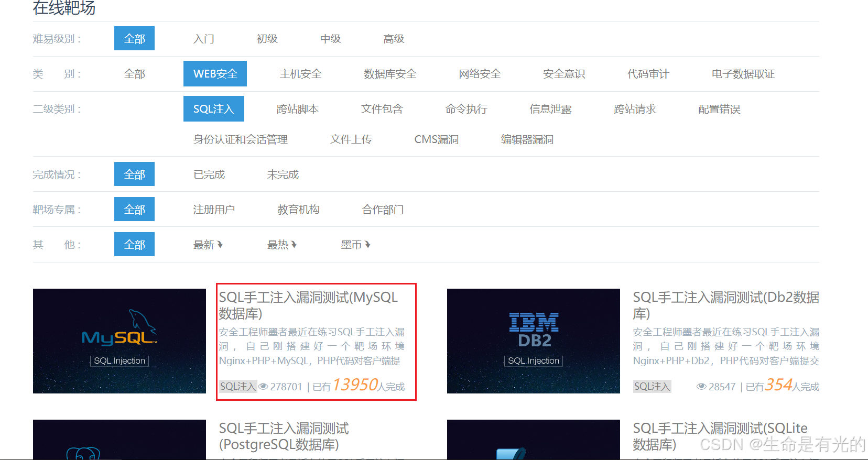Screen dimensions: 868x460
Task: Click the 13950 completion count
Action: click(x=355, y=385)
